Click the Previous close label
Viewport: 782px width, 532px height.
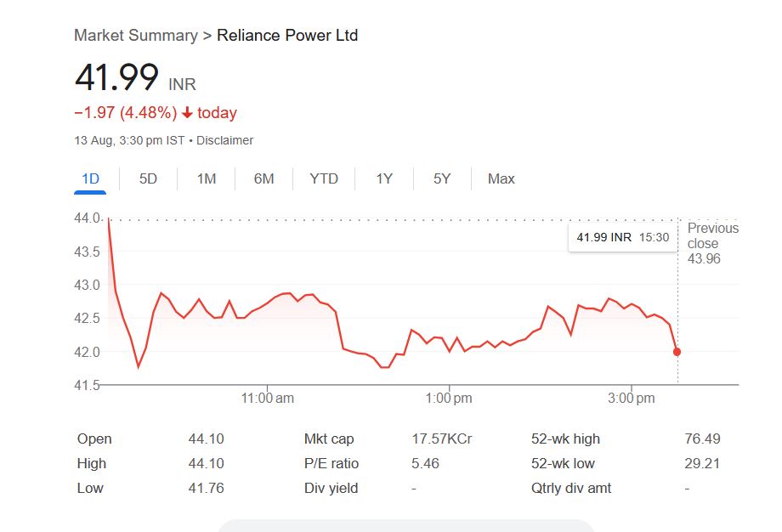click(x=712, y=235)
